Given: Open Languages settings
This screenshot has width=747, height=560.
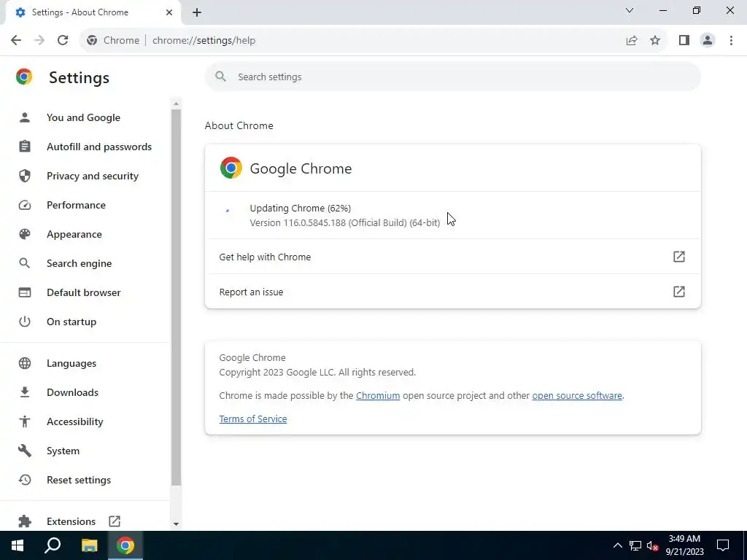Looking at the screenshot, I should point(71,363).
